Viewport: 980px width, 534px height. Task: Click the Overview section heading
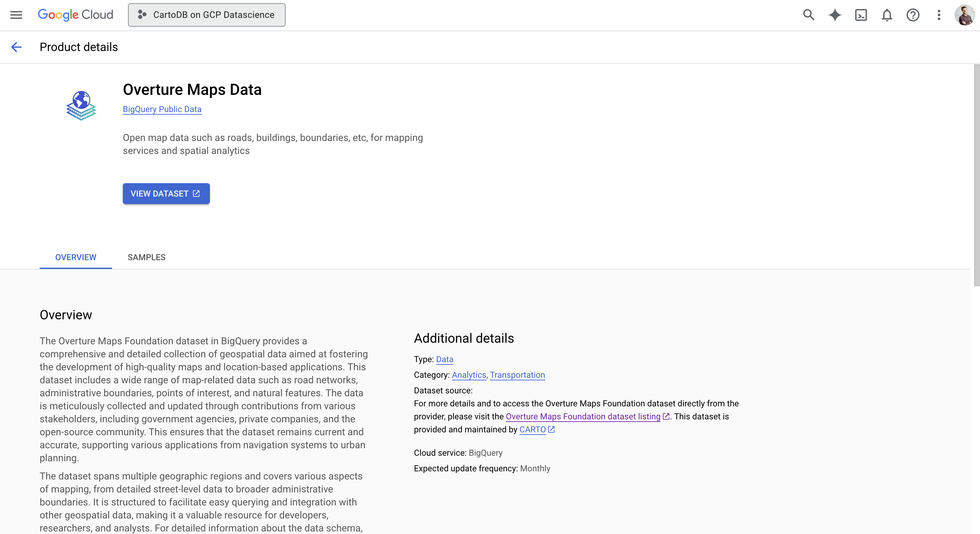[x=66, y=314]
